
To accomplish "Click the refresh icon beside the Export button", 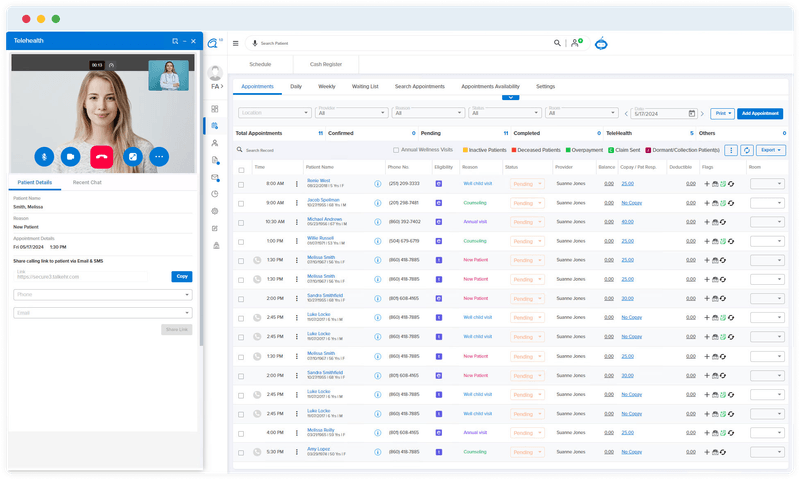I will click(746, 150).
